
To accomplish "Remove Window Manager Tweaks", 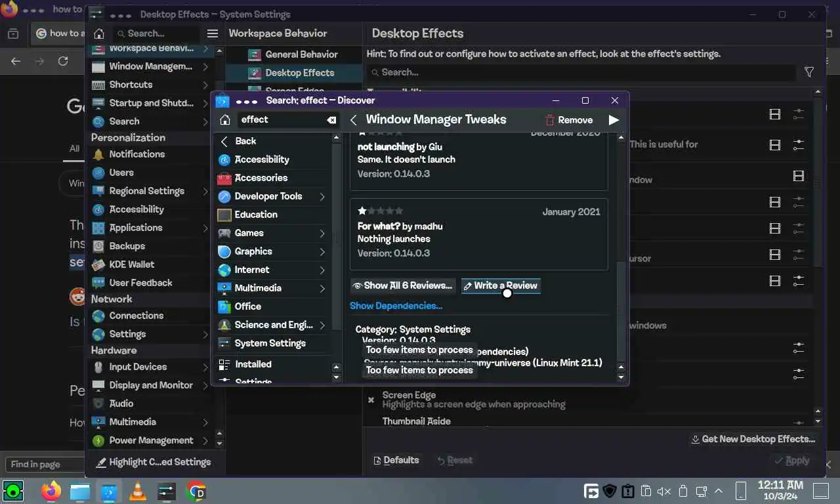I will (x=569, y=120).
